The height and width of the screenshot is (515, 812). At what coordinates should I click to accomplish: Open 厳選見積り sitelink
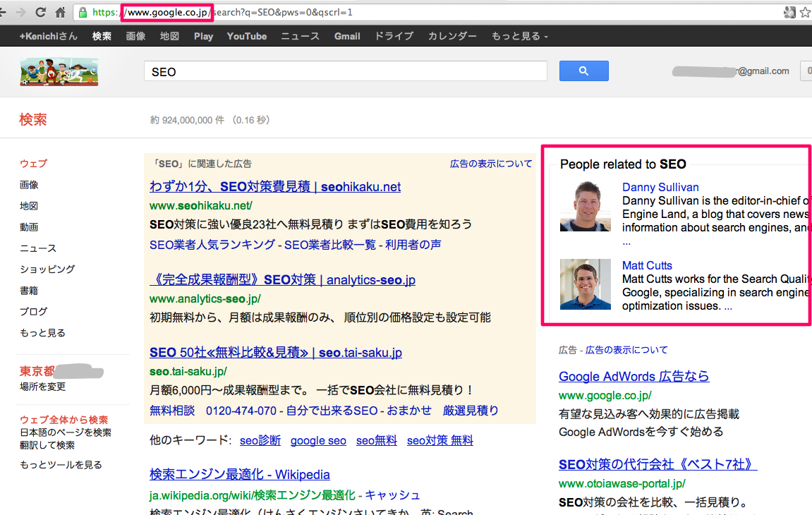pos(471,411)
